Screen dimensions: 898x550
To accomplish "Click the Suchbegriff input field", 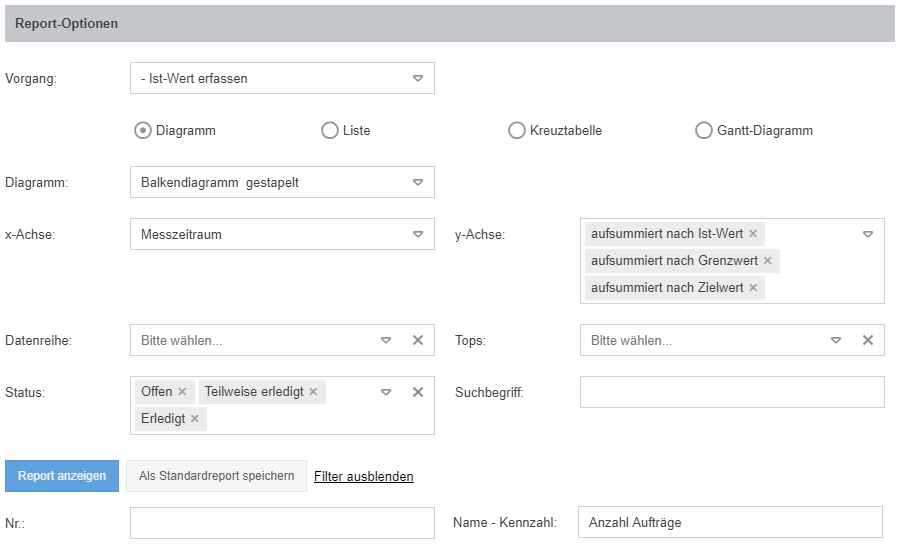I will (732, 392).
